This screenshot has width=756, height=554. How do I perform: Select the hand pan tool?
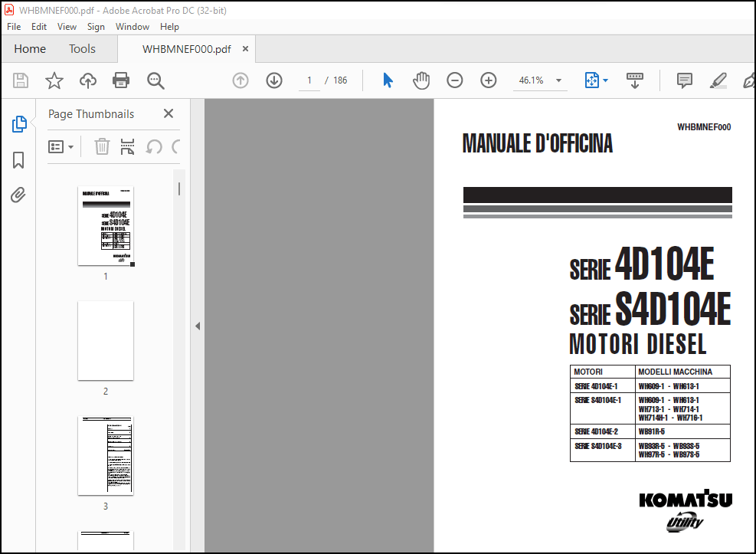(x=421, y=80)
